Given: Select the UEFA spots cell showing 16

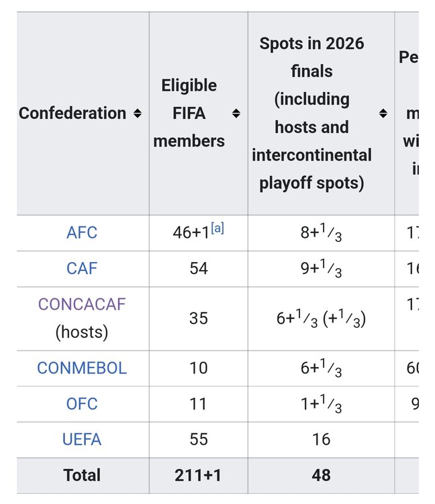Looking at the screenshot, I should pos(321,439).
